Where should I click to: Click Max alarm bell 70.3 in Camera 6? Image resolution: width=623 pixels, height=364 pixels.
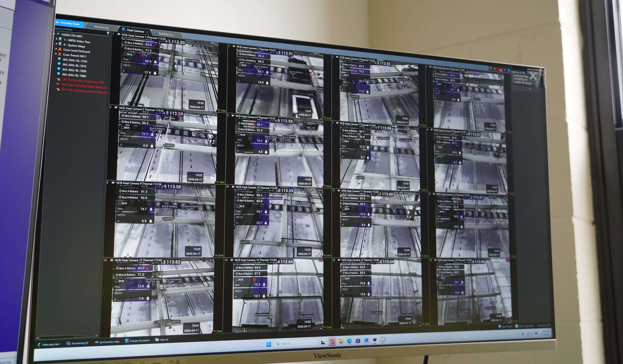pos(266,141)
